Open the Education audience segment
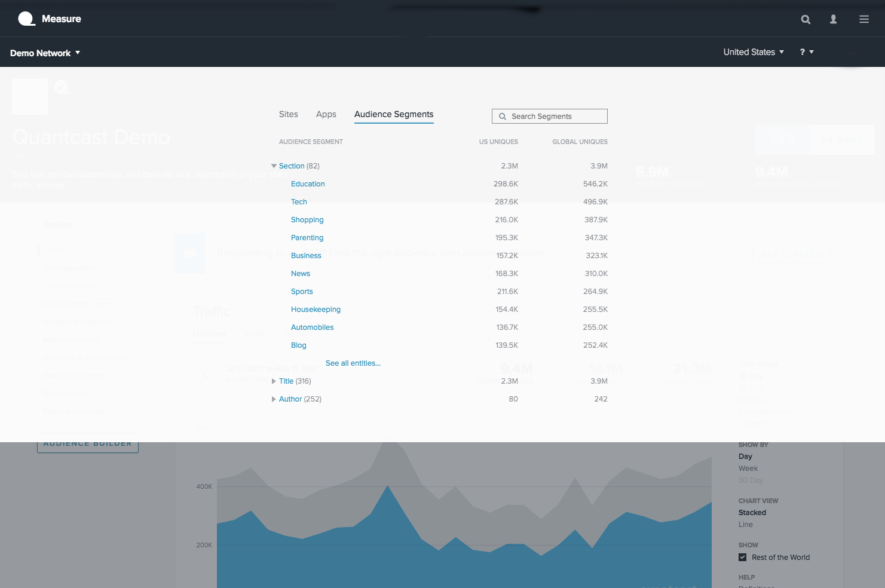885x588 pixels. pos(308,183)
